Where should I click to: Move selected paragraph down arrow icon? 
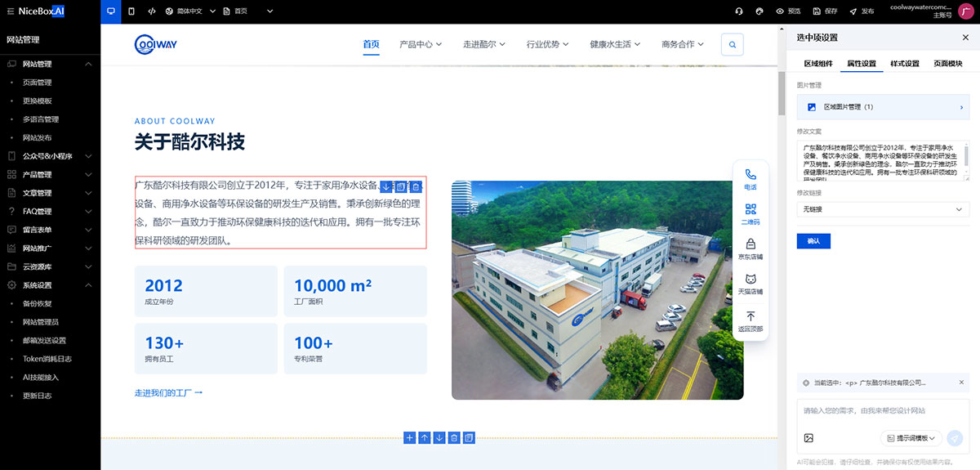(385, 187)
